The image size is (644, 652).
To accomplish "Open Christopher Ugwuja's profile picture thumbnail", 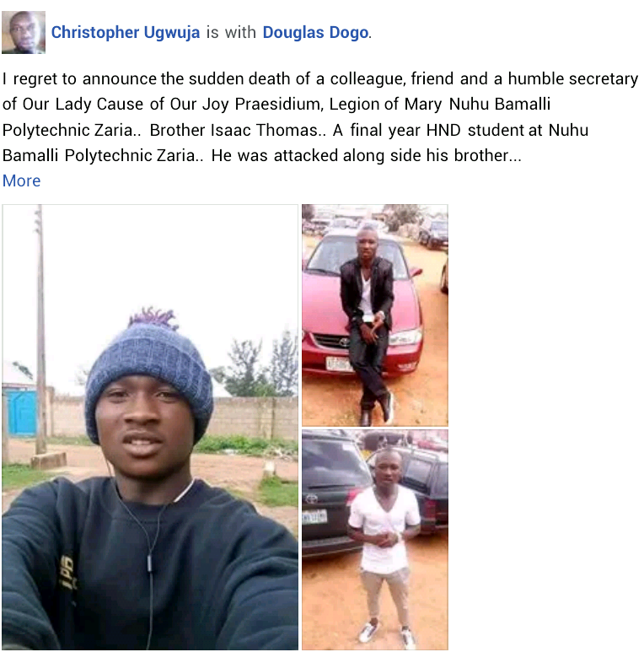I will (x=24, y=32).
